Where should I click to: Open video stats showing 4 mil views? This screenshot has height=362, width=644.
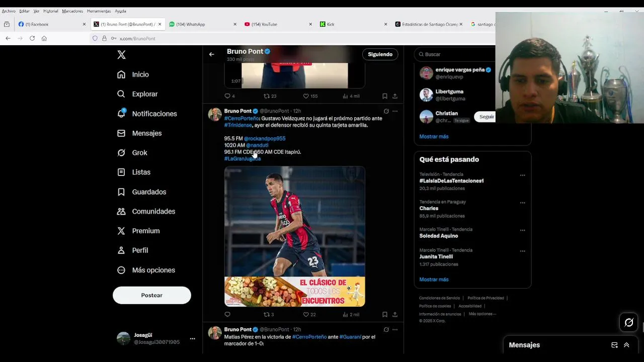coord(351,96)
